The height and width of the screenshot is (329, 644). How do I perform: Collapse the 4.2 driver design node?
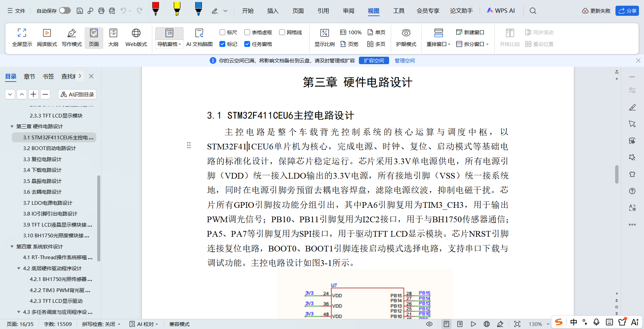[19, 268]
